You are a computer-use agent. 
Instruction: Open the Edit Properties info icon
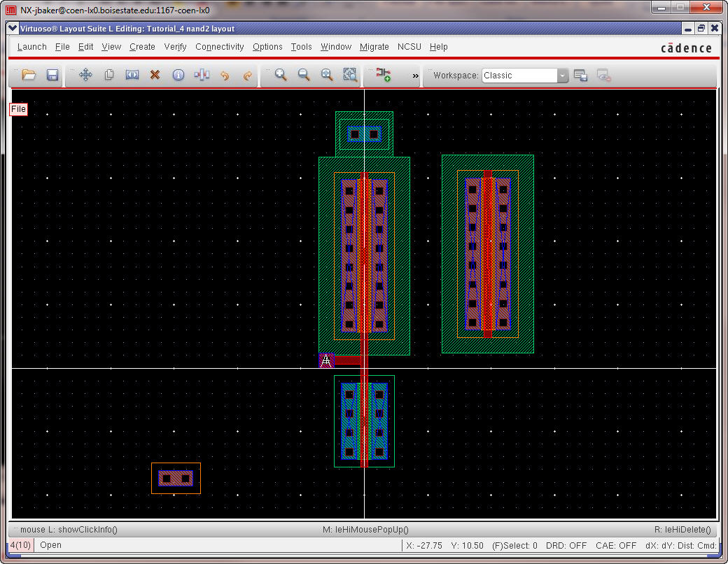(178, 75)
